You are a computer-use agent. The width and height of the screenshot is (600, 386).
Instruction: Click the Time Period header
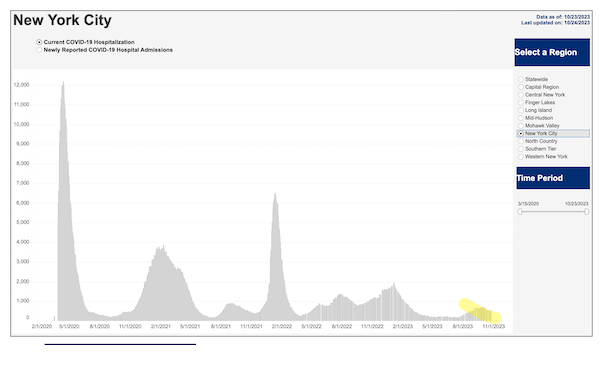[553, 178]
